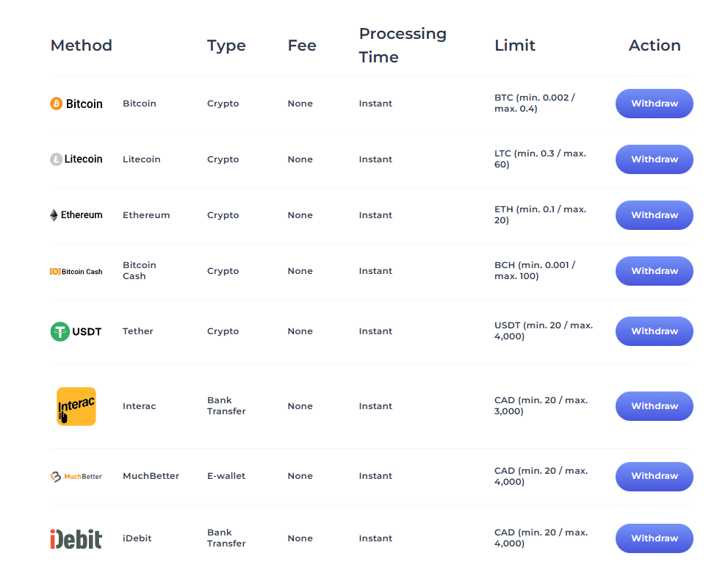Click the Processing Time header
The width and height of the screenshot is (728, 581).
point(403,45)
